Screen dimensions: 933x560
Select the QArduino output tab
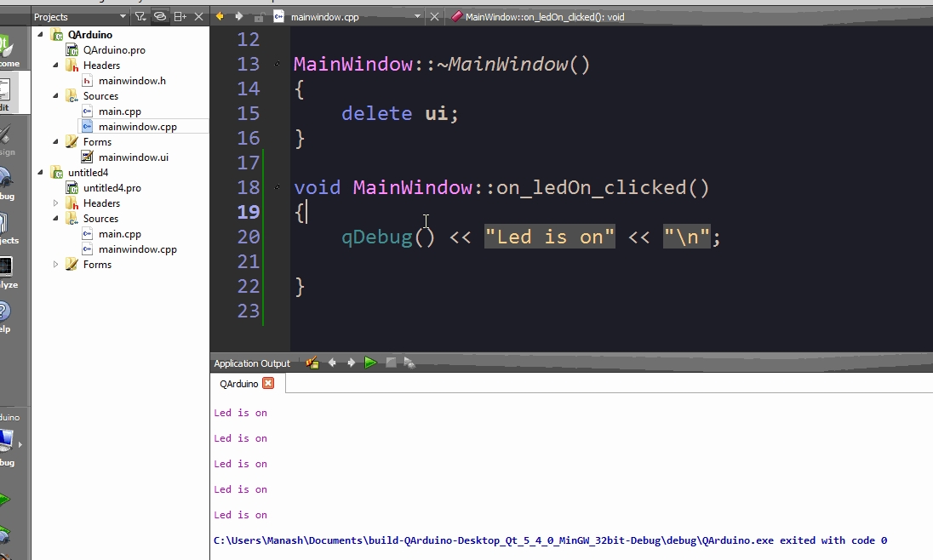pos(238,384)
